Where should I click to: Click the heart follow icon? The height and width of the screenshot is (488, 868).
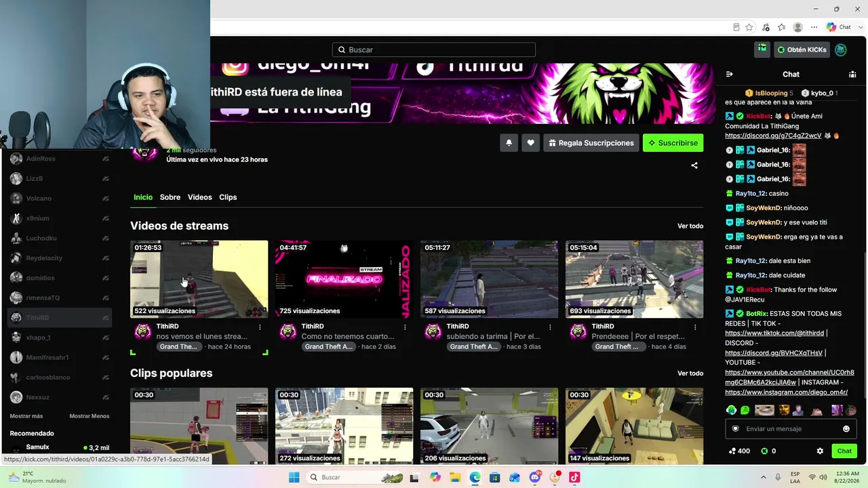tap(530, 143)
